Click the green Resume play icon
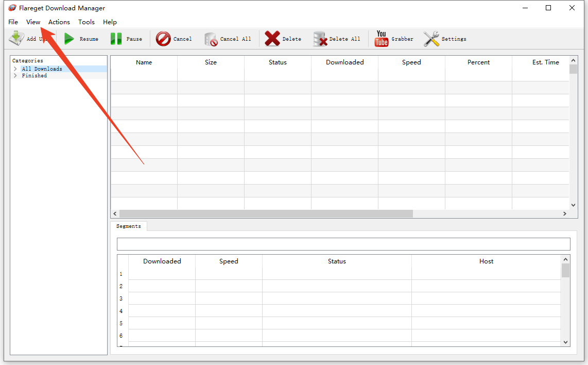This screenshot has height=365, width=588. pyautogui.click(x=69, y=39)
